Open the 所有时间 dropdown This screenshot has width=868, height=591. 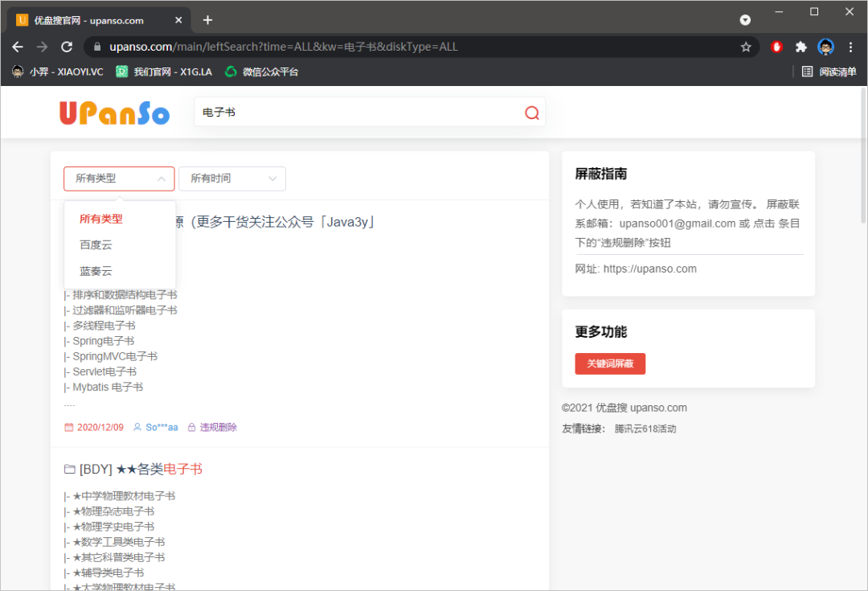[x=232, y=179]
